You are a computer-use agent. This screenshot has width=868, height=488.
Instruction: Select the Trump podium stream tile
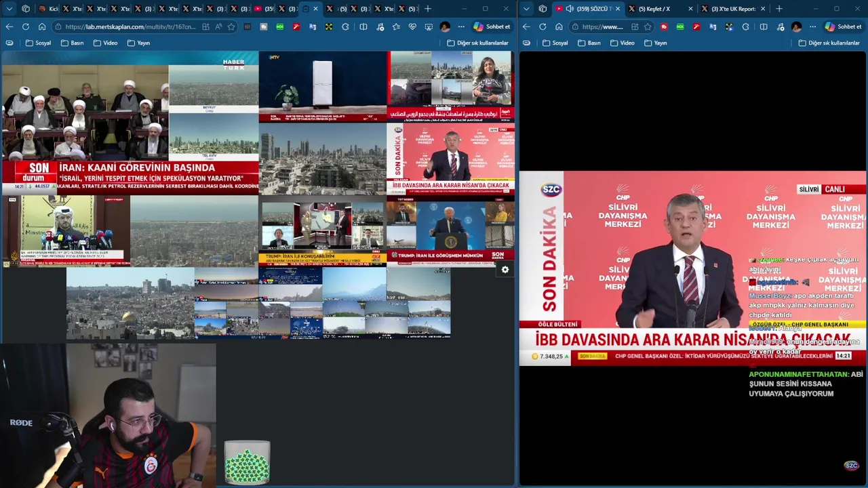click(x=451, y=230)
